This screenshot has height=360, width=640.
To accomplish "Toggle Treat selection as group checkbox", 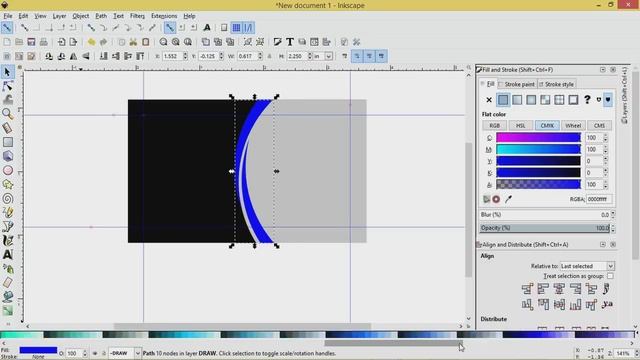I will [610, 276].
